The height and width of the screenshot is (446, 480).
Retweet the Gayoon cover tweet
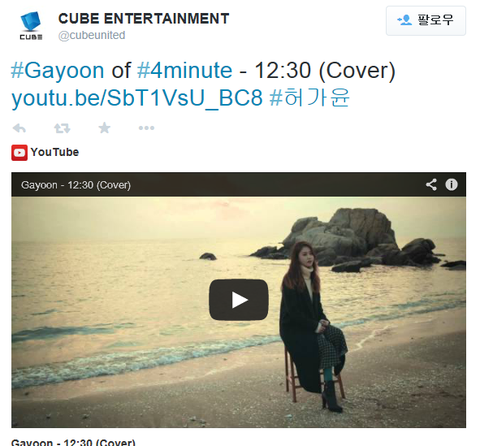point(62,128)
